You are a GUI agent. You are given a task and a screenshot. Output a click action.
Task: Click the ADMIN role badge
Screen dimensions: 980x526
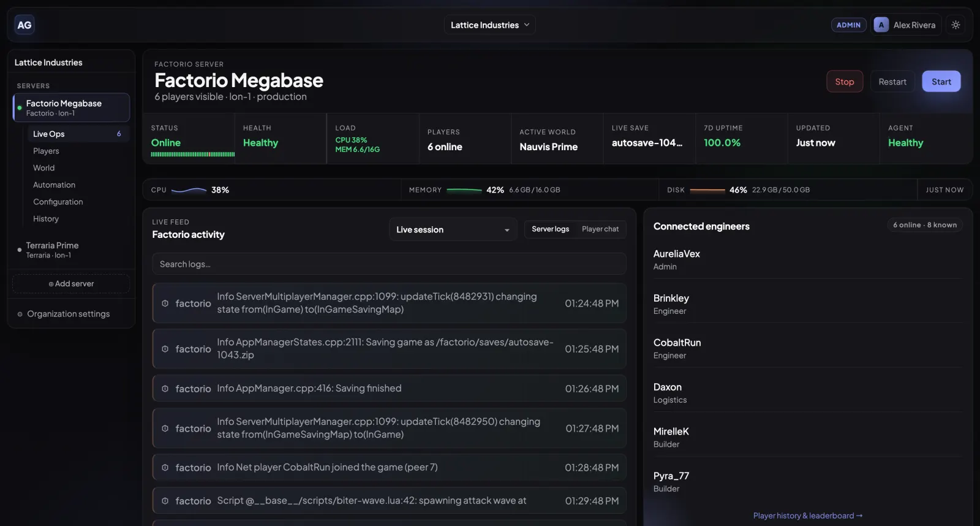848,25
